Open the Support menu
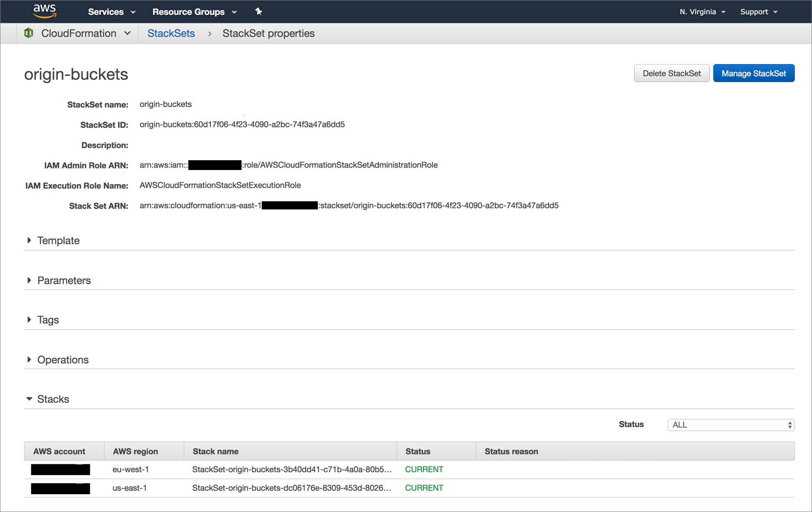The width and height of the screenshot is (812, 512). point(759,12)
